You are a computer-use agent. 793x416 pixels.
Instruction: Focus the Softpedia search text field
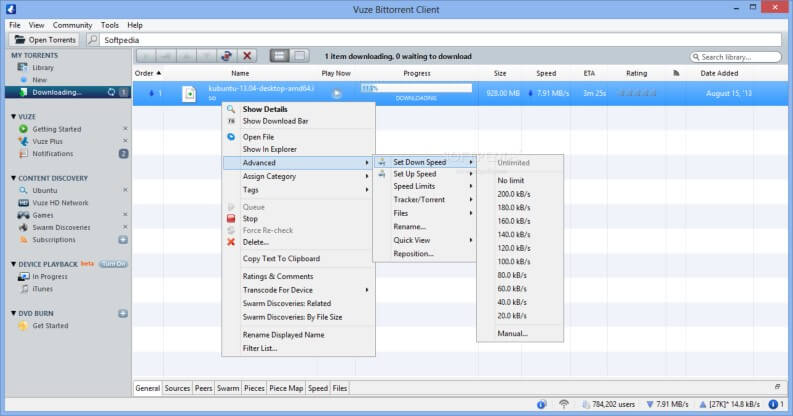pos(440,39)
